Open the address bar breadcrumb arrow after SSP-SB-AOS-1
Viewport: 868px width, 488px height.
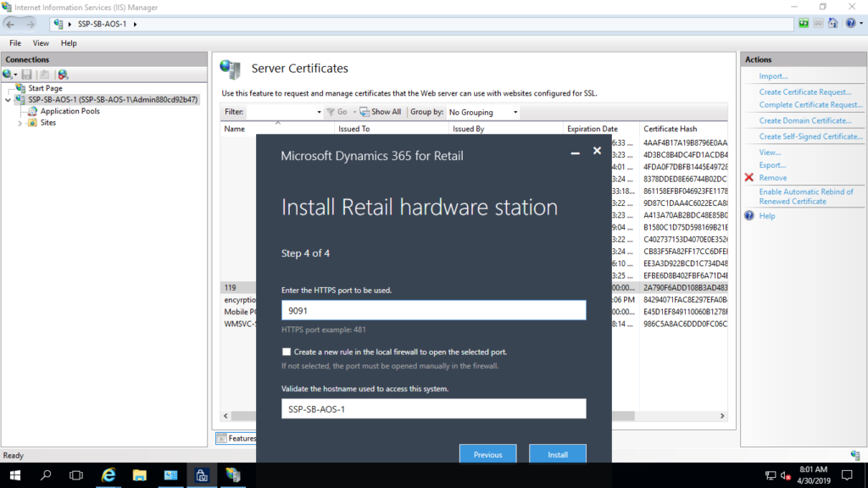tap(135, 25)
